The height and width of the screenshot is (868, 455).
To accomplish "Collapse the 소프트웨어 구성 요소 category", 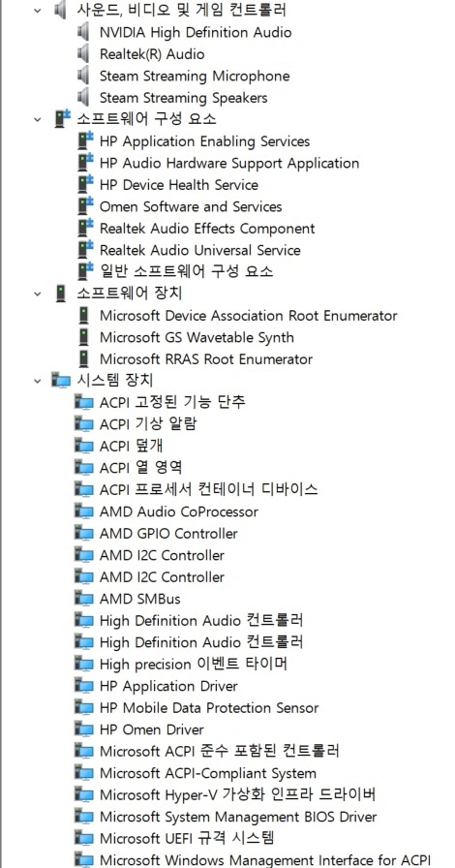I will click(38, 119).
